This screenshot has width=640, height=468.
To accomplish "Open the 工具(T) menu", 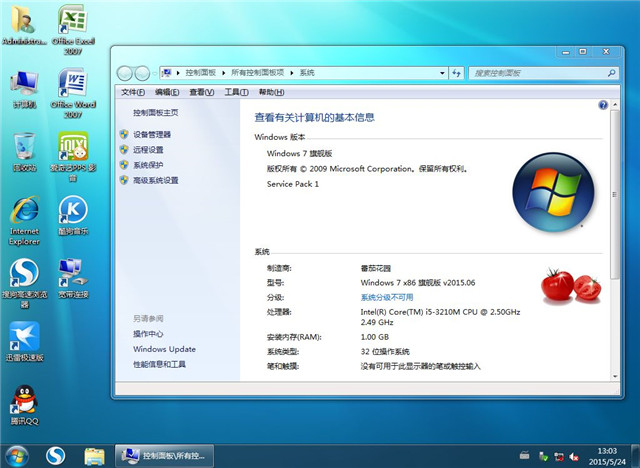I will [x=236, y=92].
